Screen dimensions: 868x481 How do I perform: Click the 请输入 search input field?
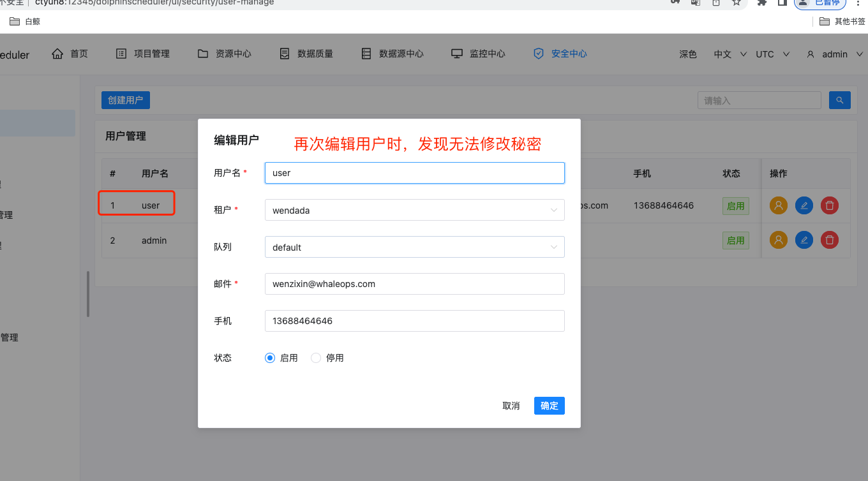[759, 100]
